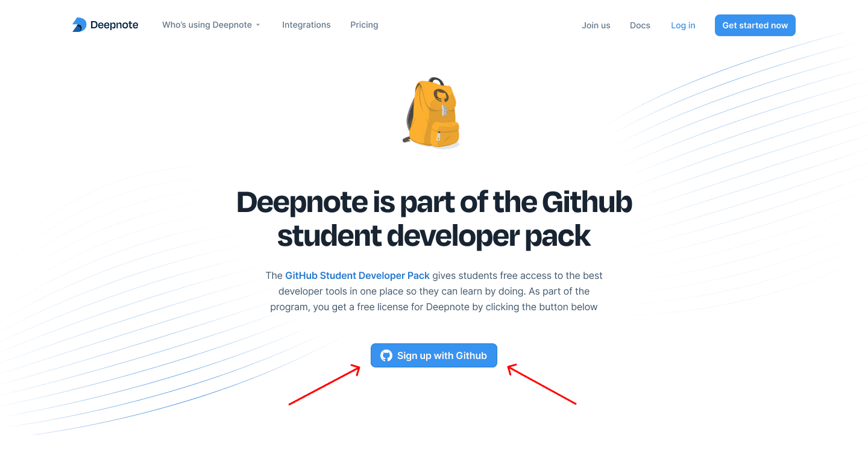Click the GitHub Octocat icon in the button
The width and height of the screenshot is (868, 459).
pos(386,355)
